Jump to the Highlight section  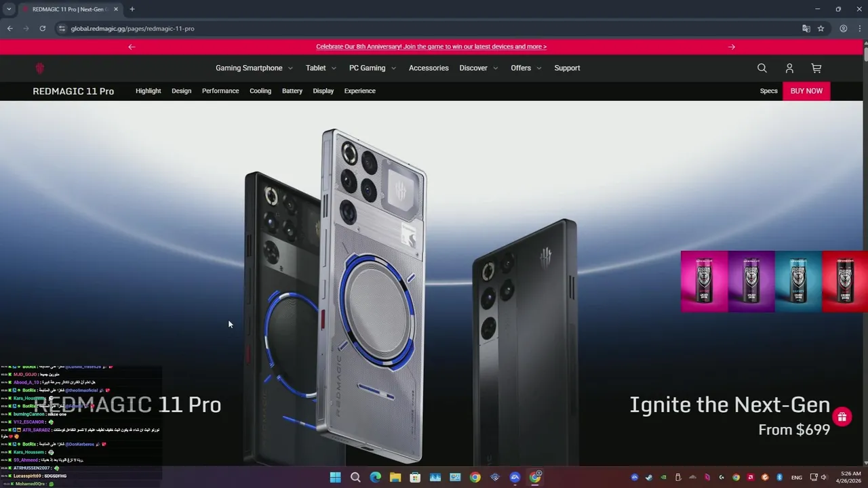pyautogui.click(x=149, y=91)
